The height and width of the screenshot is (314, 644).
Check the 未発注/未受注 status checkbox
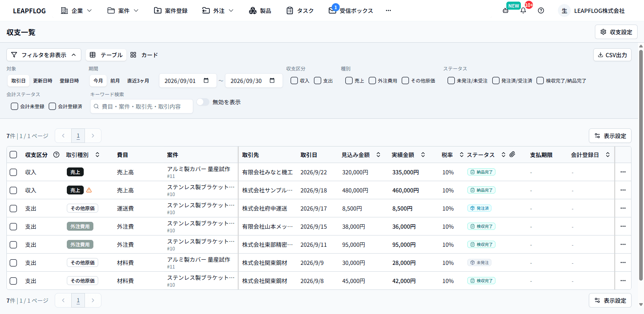(451, 81)
